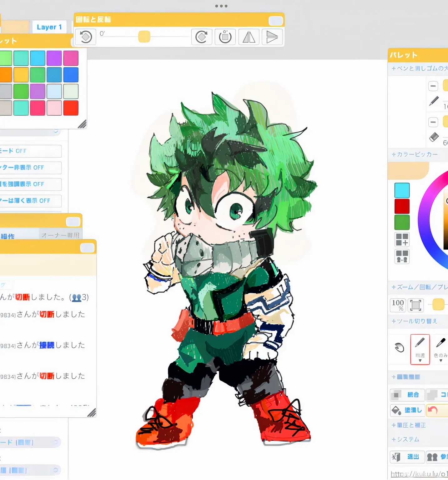Select the lasso tool
The height and width of the screenshot is (480, 448).
[x=399, y=347]
